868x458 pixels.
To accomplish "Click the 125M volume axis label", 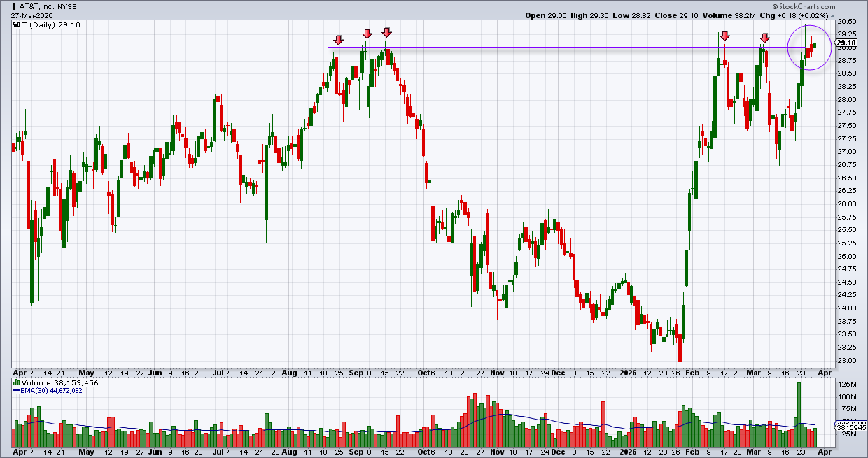I will 847,384.
